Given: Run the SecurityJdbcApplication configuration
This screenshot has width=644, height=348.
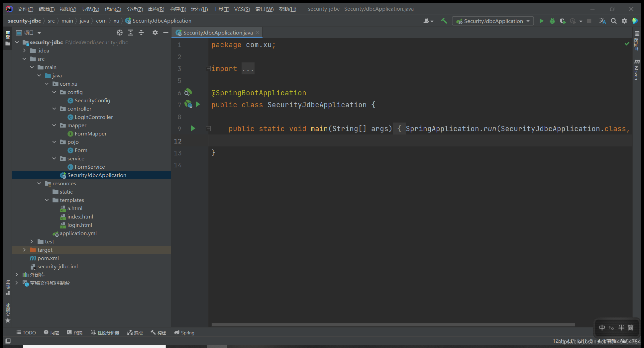Looking at the screenshot, I should 541,21.
